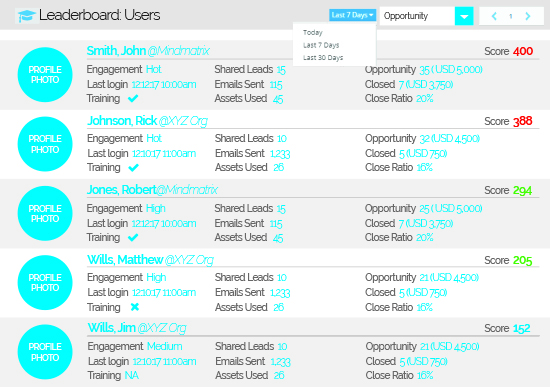The width and height of the screenshot is (550, 387).
Task: Select Today from the date menu
Action: point(313,33)
